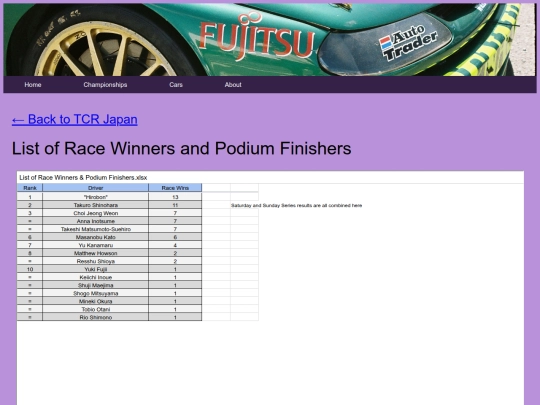
Task: Click the Matthew Howson driver cell
Action: pos(96,253)
